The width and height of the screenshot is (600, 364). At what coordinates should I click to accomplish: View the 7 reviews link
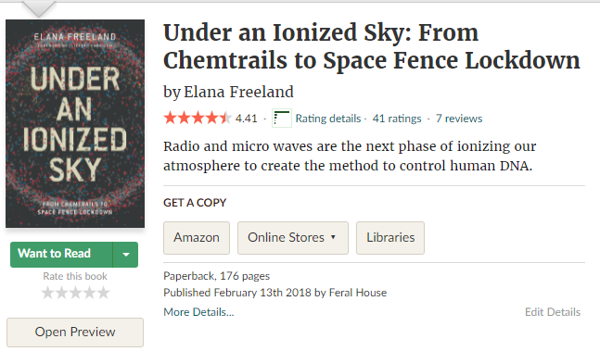[459, 119]
